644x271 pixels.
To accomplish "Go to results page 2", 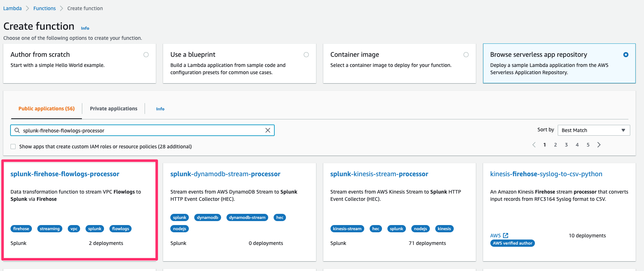I will 556,145.
